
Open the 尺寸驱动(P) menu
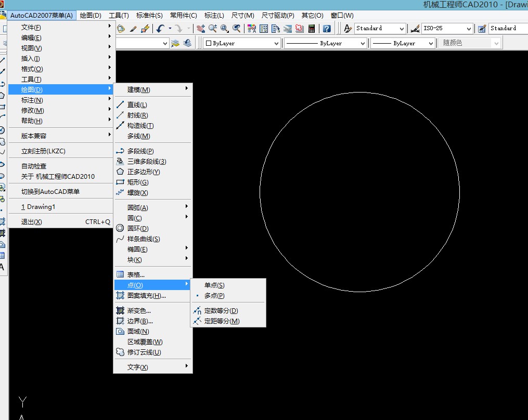click(x=278, y=16)
